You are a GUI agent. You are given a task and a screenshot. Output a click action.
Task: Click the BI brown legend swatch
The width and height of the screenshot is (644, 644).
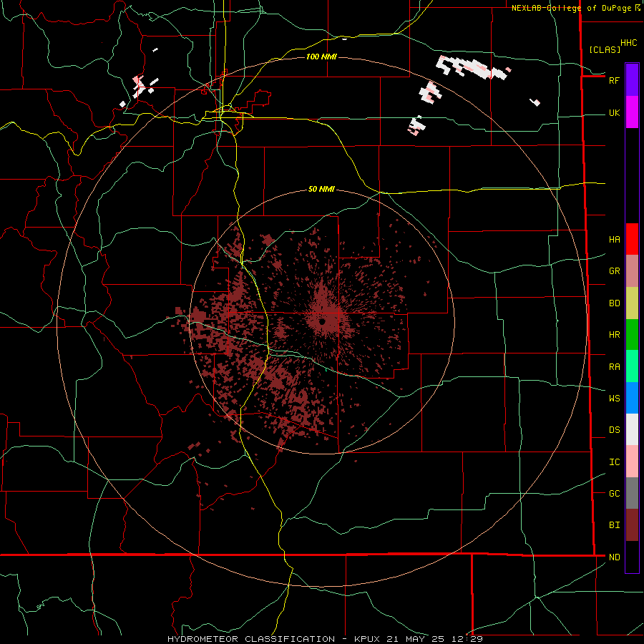click(632, 525)
